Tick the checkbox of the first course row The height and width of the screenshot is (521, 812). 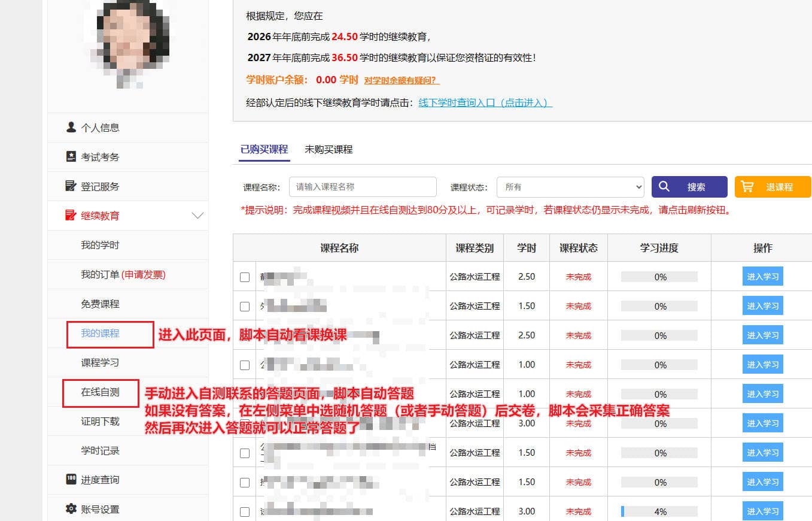[244, 277]
